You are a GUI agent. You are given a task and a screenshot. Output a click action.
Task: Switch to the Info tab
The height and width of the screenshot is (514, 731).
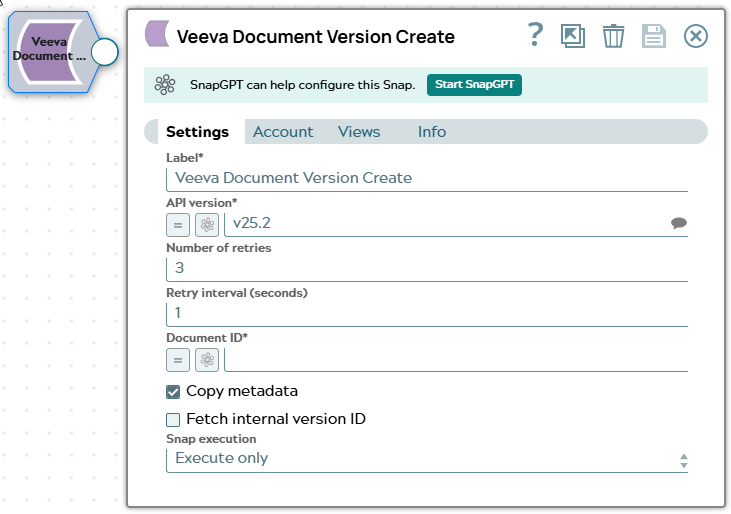click(432, 132)
